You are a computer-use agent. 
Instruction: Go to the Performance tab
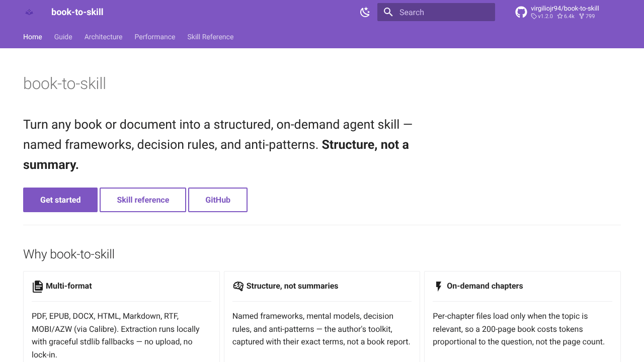(155, 37)
